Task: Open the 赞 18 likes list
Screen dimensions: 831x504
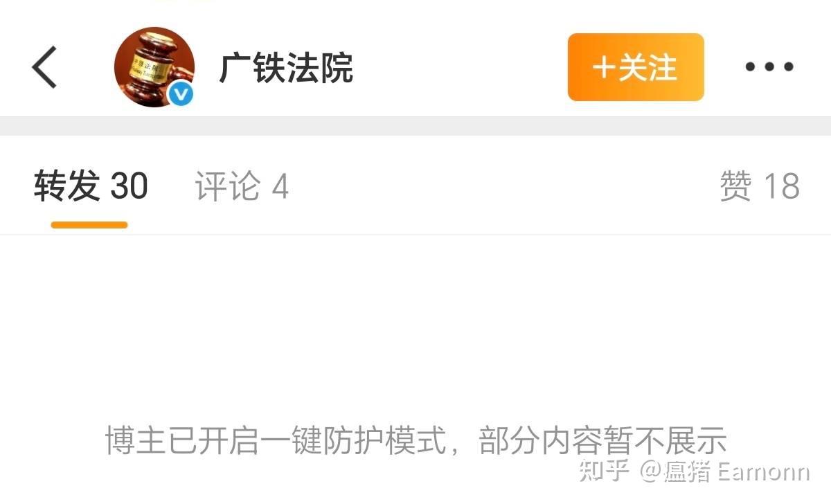Action: point(760,186)
